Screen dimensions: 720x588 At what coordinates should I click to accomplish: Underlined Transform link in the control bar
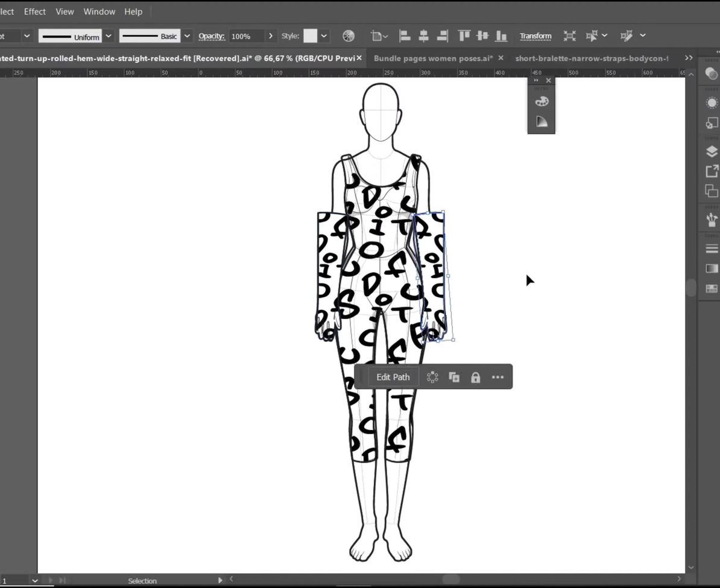tap(535, 36)
